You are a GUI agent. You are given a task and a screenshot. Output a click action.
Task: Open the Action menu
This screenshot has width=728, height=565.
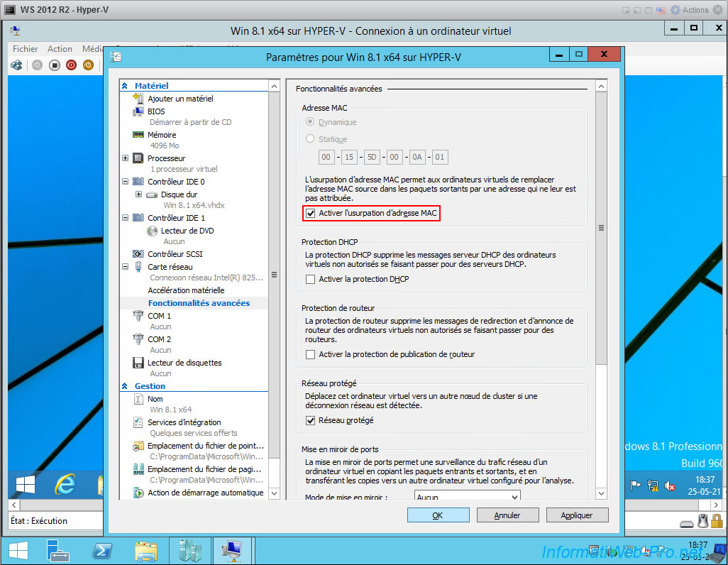(x=60, y=49)
